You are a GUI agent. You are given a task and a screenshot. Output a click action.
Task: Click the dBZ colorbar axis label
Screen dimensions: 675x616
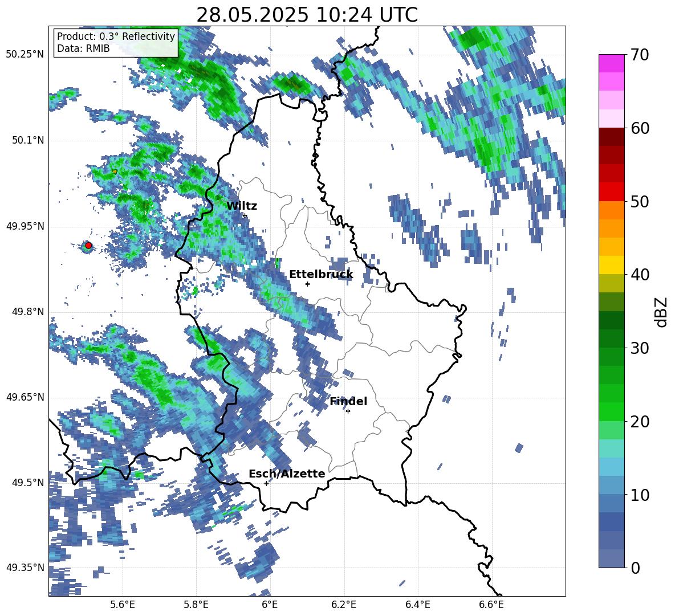pyautogui.click(x=661, y=312)
